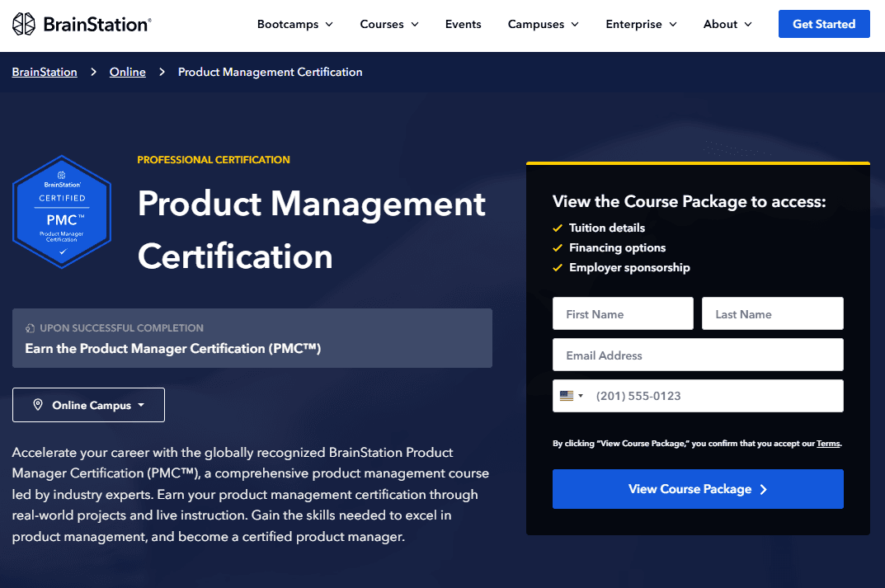Click the BrainStation brain logo icon
This screenshot has width=885, height=588.
(24, 24)
